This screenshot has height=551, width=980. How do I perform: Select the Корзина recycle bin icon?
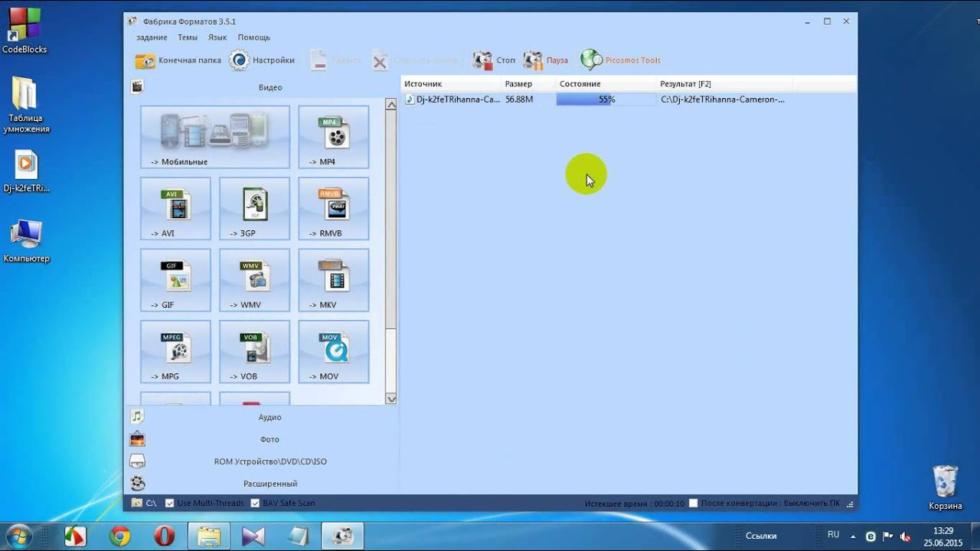coord(946,487)
